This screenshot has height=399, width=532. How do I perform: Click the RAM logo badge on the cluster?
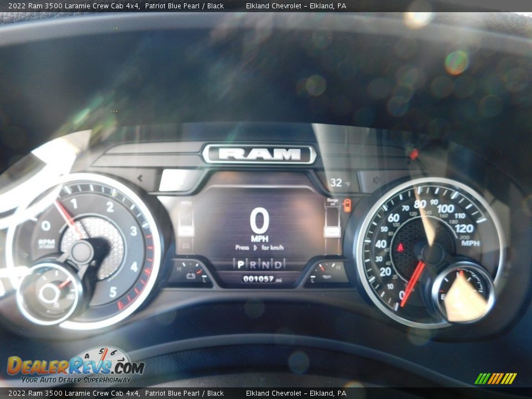pos(259,154)
